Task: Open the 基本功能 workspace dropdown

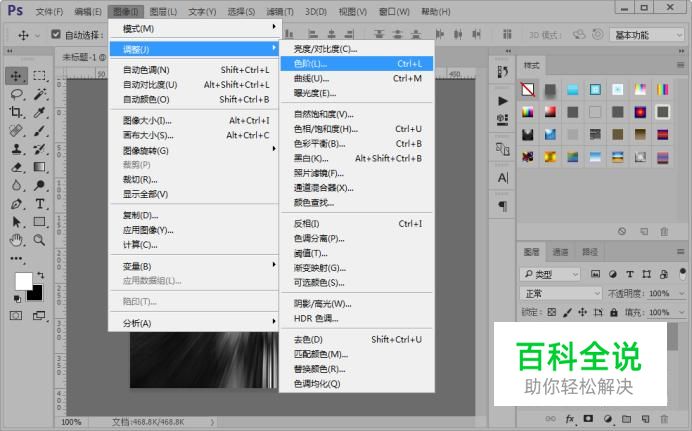Action: 647,35
